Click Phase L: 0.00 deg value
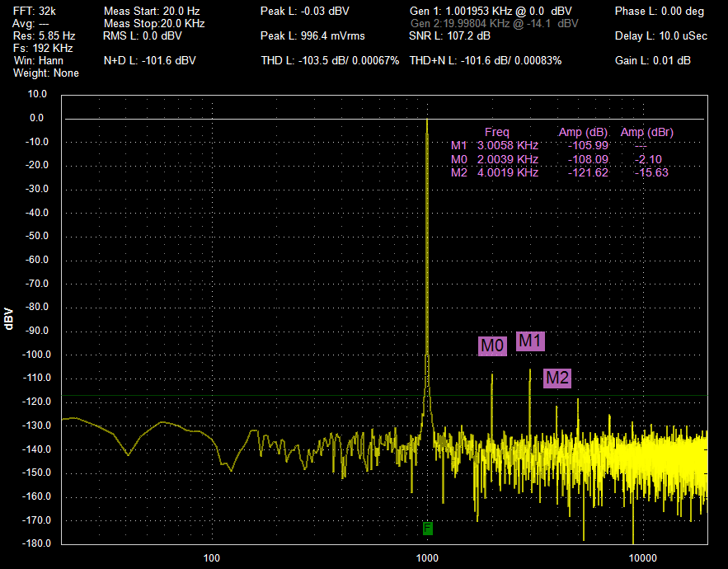Screen dimensions: 728x569 [660, 12]
